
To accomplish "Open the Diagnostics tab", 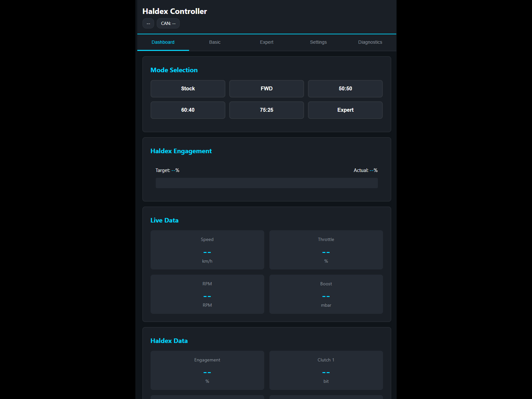I will click(370, 42).
